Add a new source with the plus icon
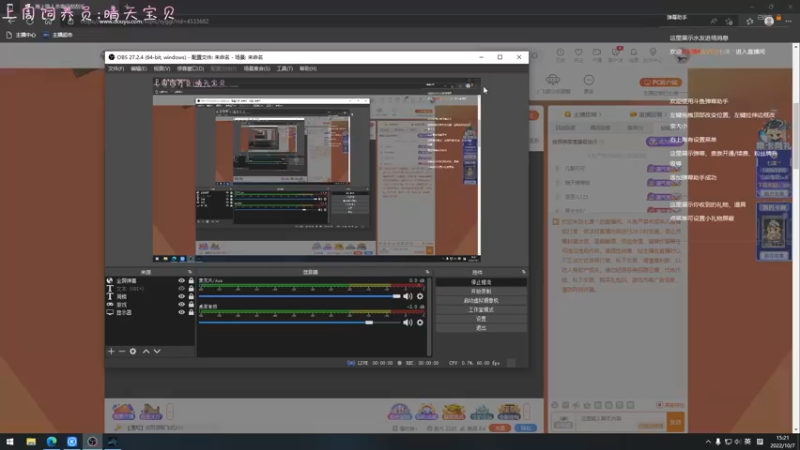This screenshot has width=800, height=450. point(111,351)
